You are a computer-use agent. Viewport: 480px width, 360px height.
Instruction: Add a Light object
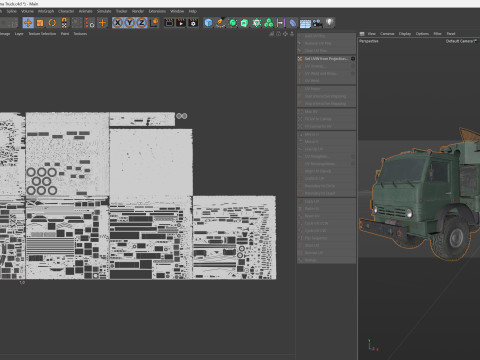pos(329,23)
